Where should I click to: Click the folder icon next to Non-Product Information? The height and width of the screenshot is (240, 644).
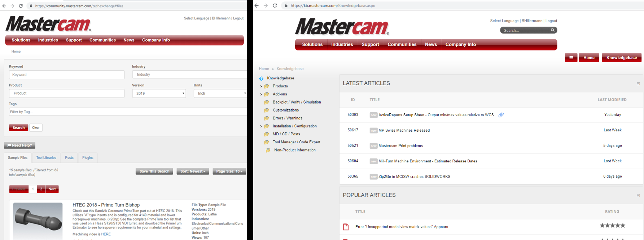pyautogui.click(x=268, y=150)
